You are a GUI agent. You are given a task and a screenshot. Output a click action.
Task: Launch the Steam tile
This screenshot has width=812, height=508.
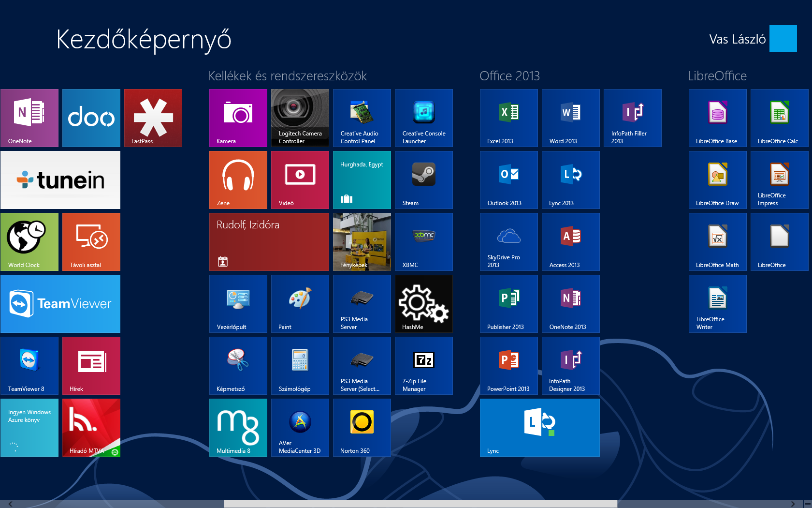(424, 180)
